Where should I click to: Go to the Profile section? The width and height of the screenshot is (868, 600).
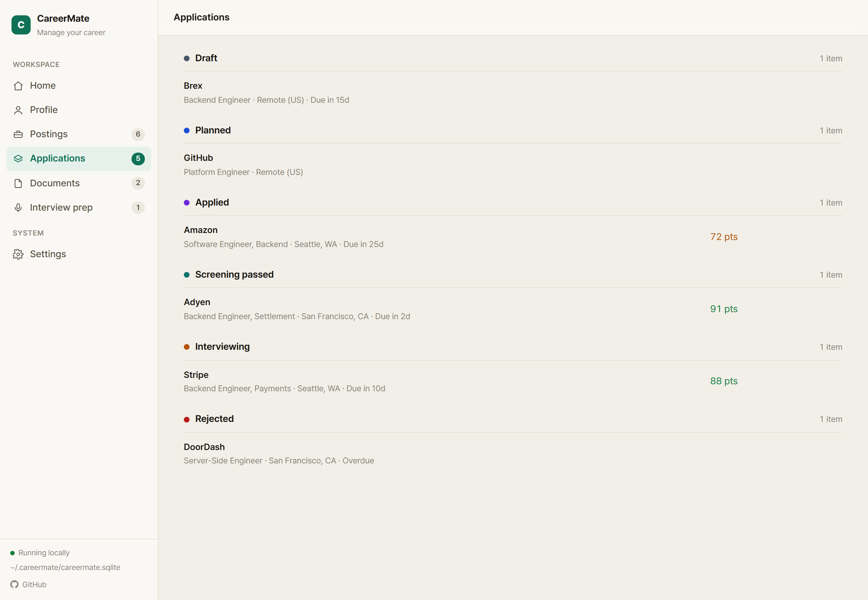pyautogui.click(x=79, y=110)
